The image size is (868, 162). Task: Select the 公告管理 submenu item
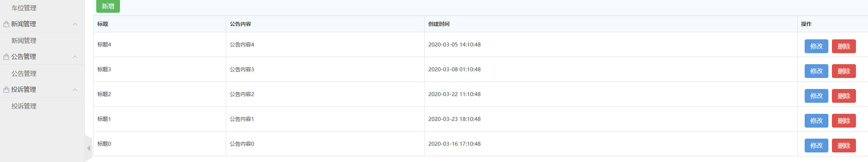pyautogui.click(x=24, y=73)
